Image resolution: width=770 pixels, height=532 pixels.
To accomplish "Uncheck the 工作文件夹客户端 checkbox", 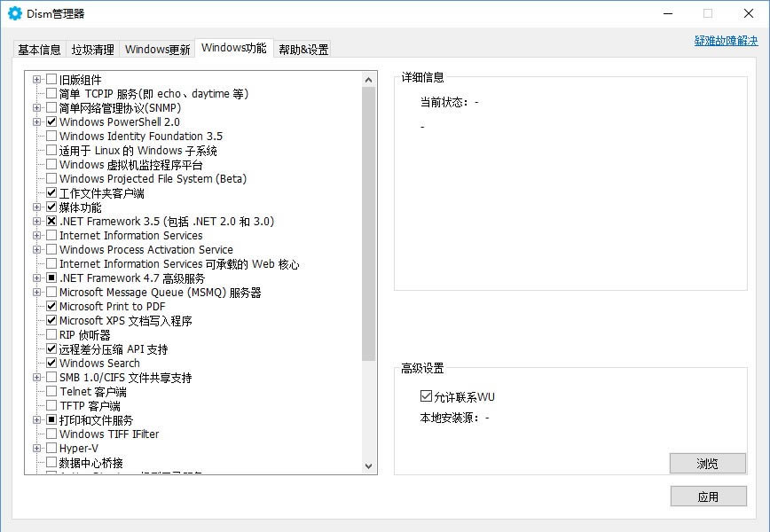I will click(51, 193).
